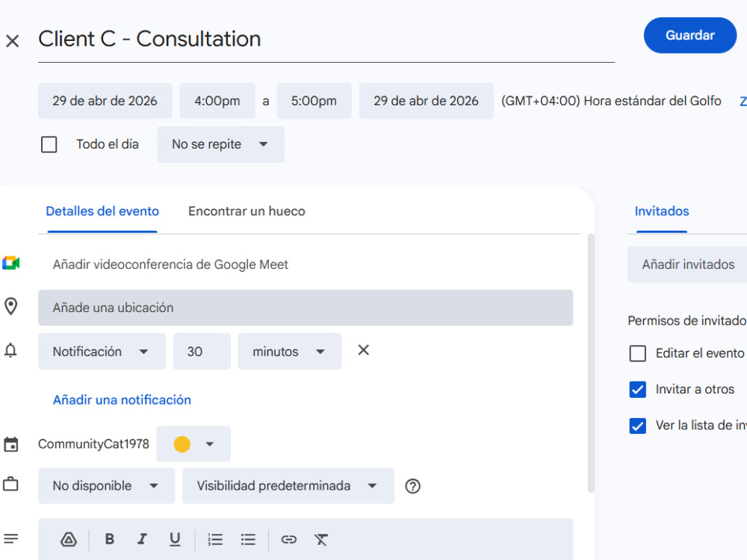
Task: Click the details panel vertical scrollbar
Action: [x=591, y=364]
